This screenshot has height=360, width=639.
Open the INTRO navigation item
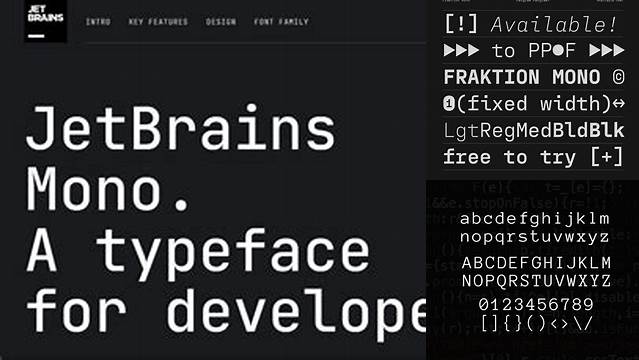pyautogui.click(x=98, y=22)
